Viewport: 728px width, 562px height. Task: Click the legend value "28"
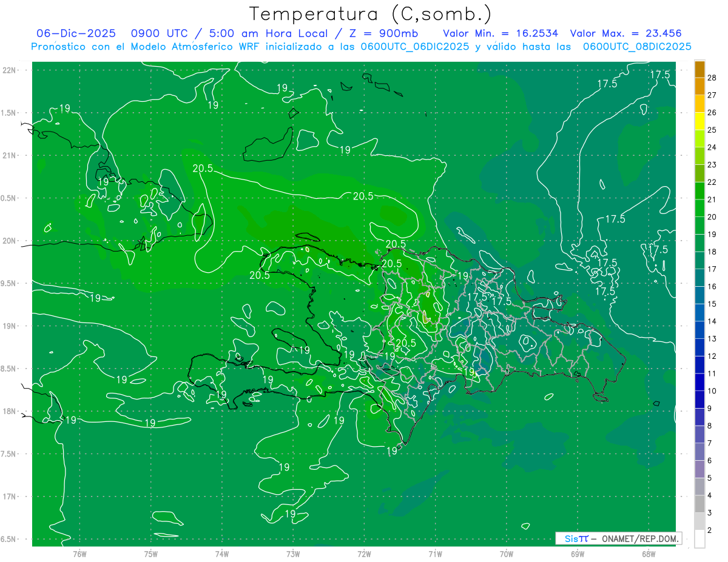pos(712,78)
